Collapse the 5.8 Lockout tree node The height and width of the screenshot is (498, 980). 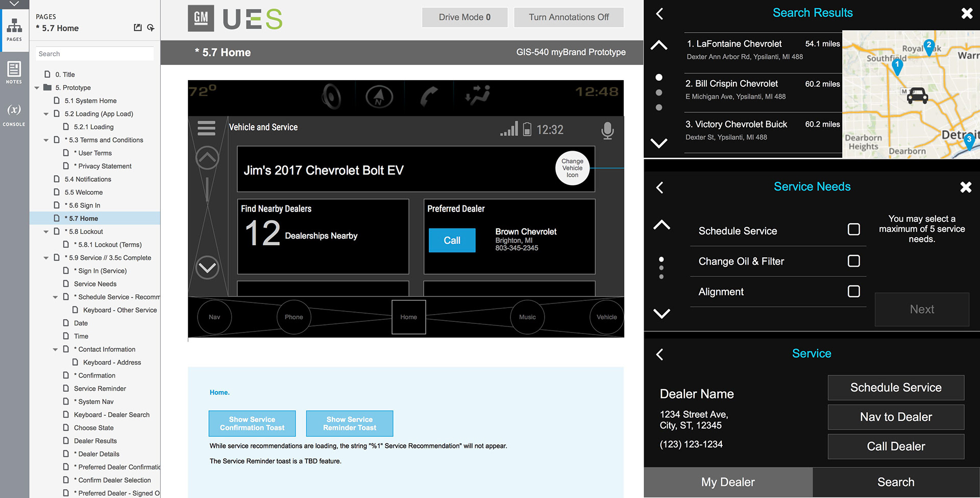coord(46,232)
